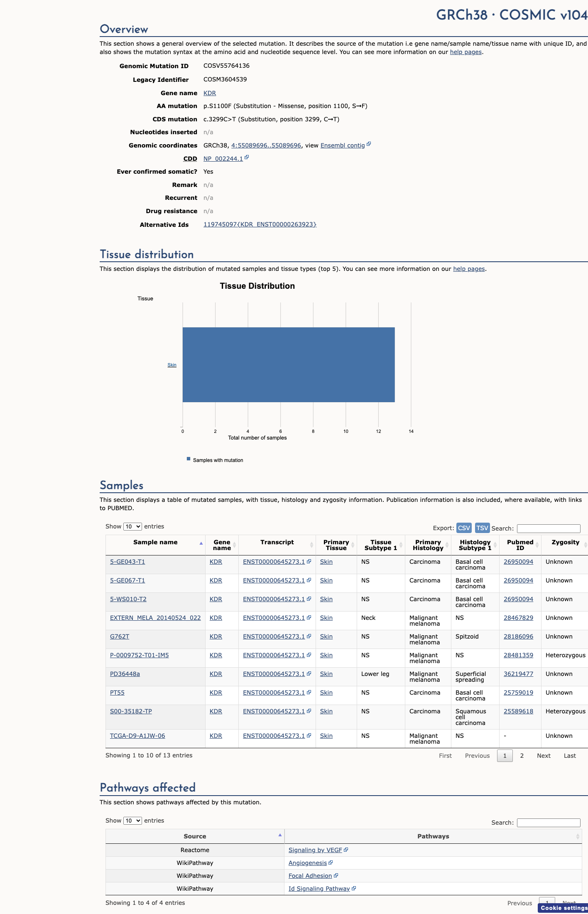Sort samples by Sample name column

point(155,545)
